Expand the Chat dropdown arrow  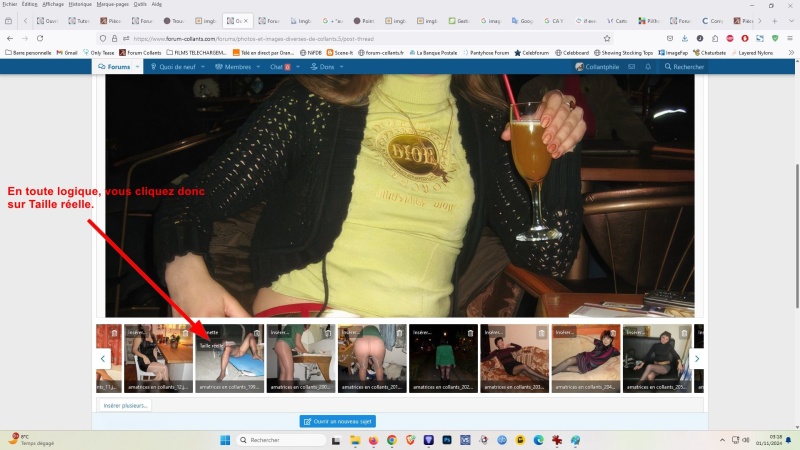(x=298, y=67)
